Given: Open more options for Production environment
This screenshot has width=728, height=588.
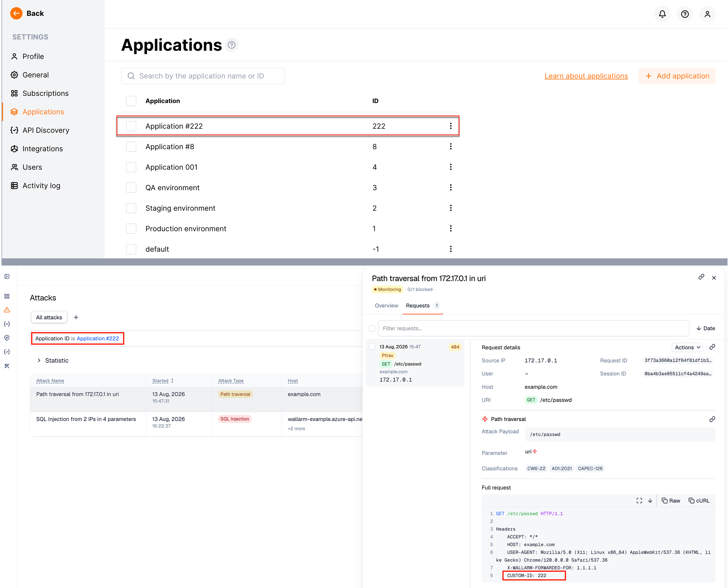Looking at the screenshot, I should pyautogui.click(x=451, y=229).
